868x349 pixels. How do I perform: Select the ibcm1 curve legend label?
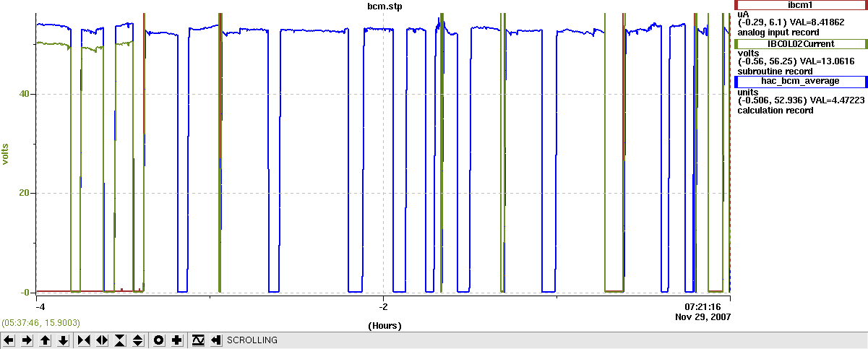[800, 5]
